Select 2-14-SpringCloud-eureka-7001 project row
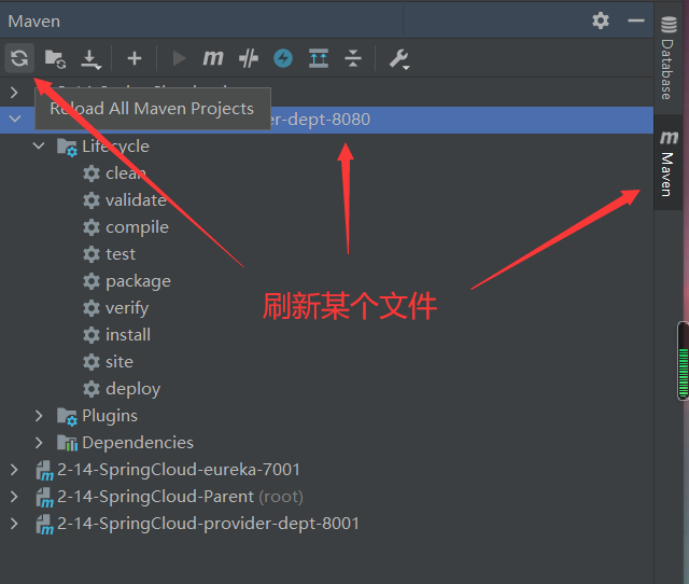689x584 pixels. [327, 469]
